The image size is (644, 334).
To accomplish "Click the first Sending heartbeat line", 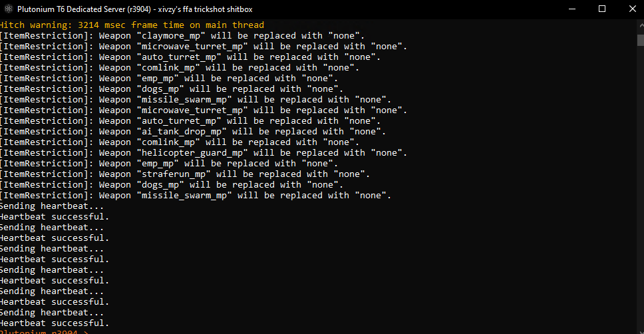I will pos(52,206).
